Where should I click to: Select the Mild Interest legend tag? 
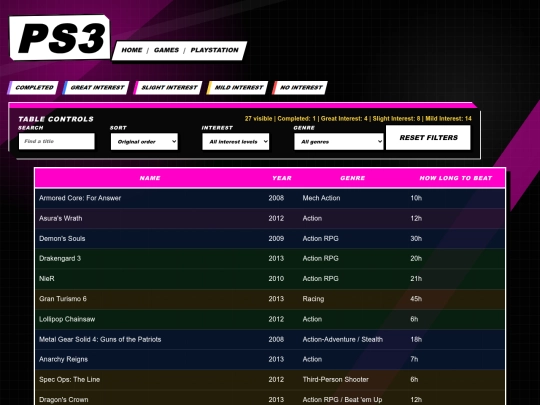click(x=237, y=87)
